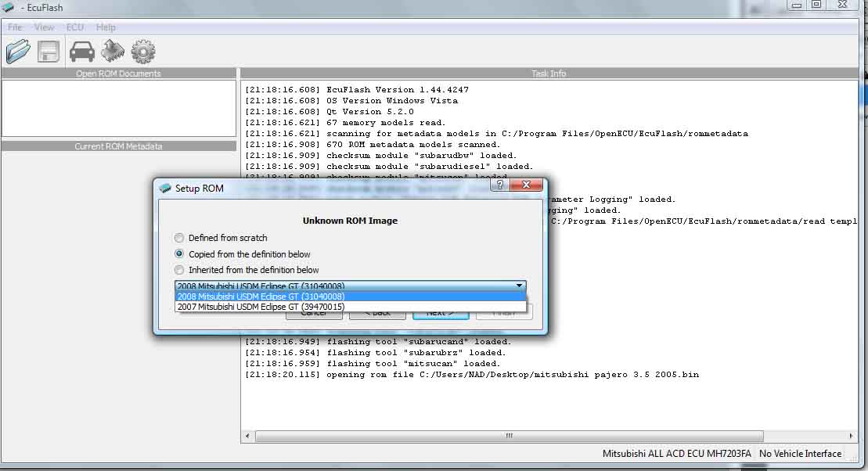This screenshot has width=868, height=471.
Task: Click the checksum module "subarudbw" loaded line
Action: [x=381, y=156]
